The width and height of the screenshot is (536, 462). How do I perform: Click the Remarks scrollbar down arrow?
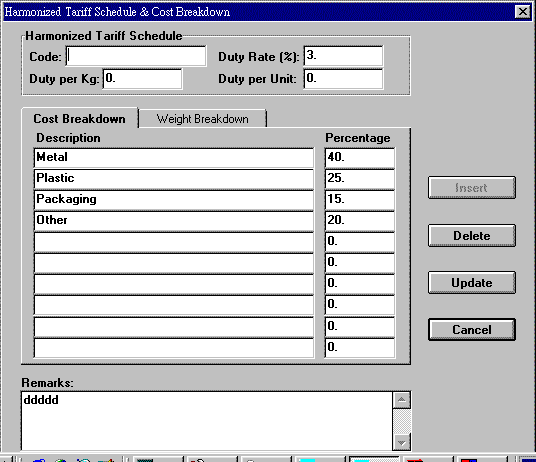(402, 443)
